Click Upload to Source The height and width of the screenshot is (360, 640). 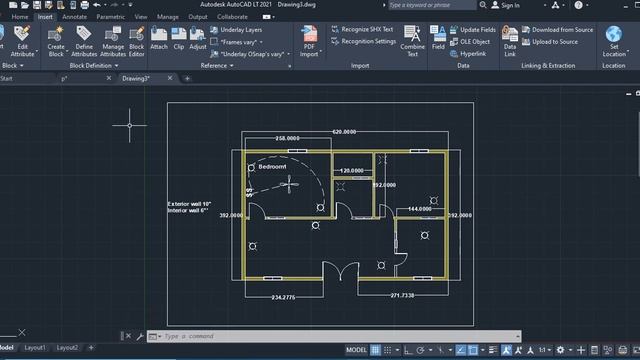550,42
